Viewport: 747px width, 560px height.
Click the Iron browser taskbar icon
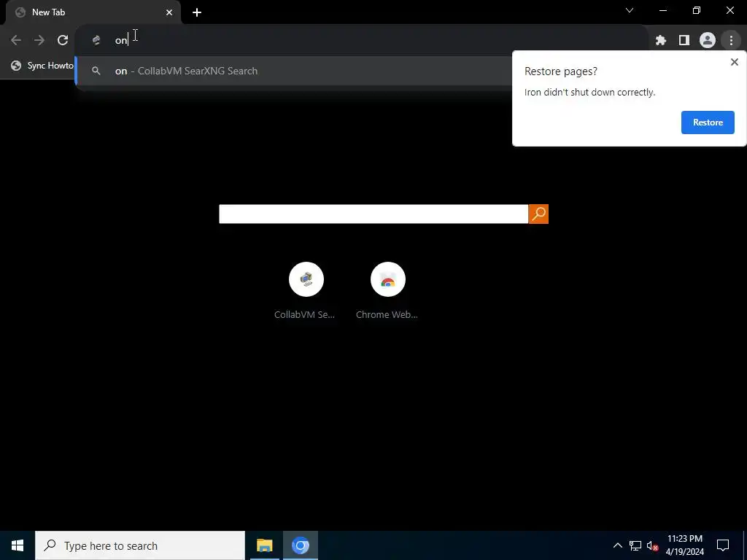[x=300, y=545]
